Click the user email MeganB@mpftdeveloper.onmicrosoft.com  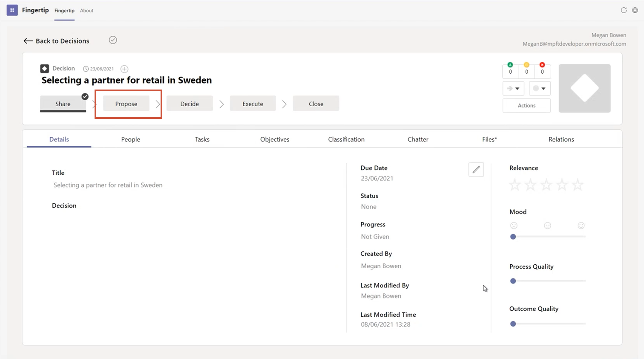575,44
